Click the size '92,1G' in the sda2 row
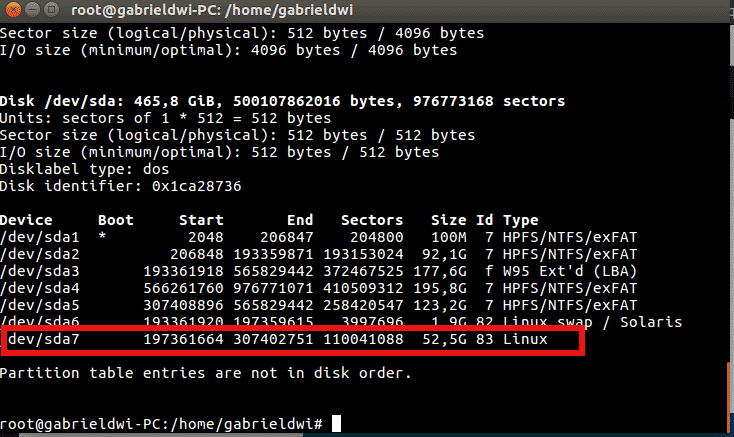 (444, 254)
